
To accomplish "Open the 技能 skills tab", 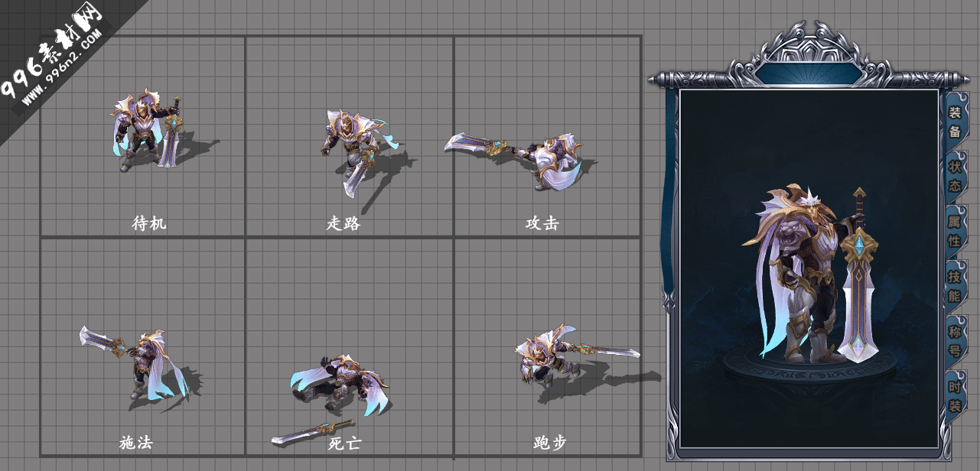I will [955, 285].
